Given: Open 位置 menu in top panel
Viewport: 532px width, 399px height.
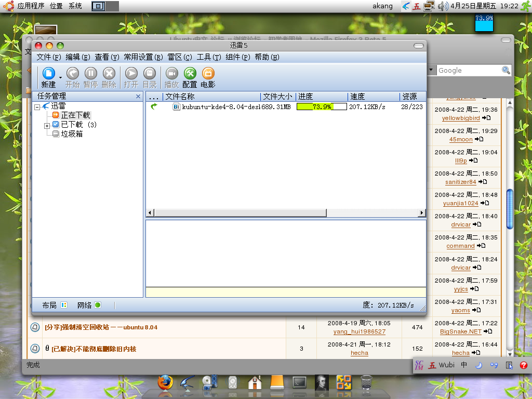Looking at the screenshot, I should (x=56, y=6).
